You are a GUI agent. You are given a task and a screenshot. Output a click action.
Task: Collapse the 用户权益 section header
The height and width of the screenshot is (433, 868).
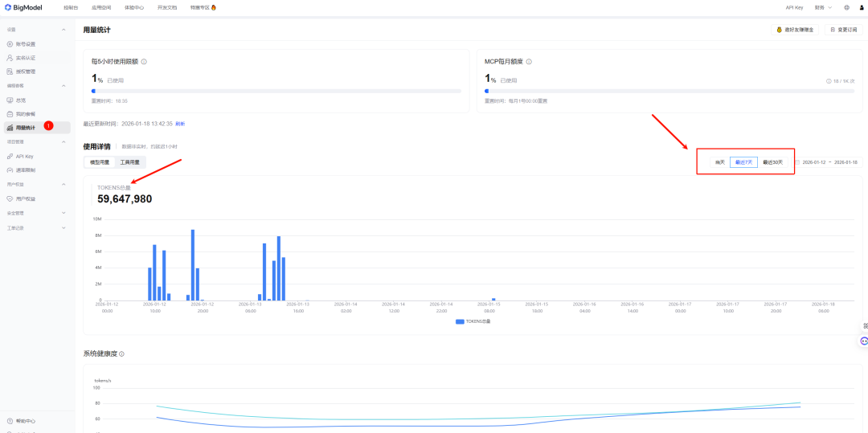click(63, 184)
